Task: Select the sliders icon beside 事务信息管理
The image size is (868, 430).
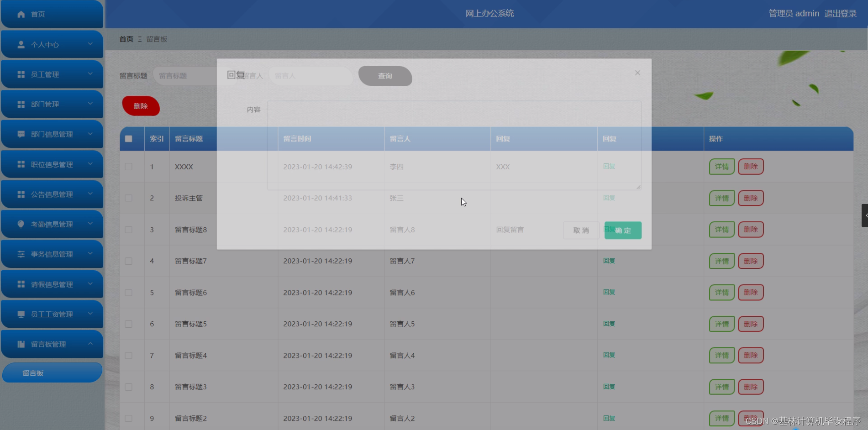Action: coord(21,254)
